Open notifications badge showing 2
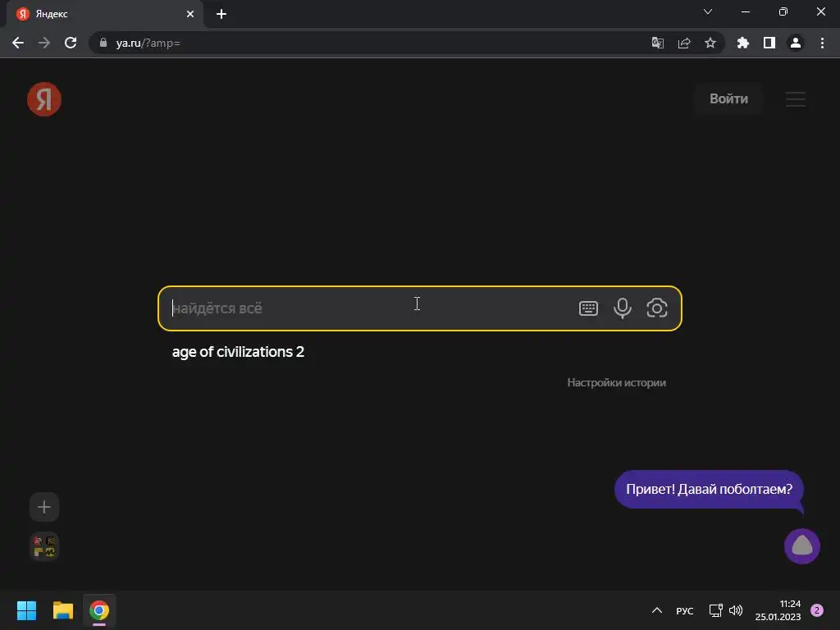The height and width of the screenshot is (630, 840). pos(817,610)
